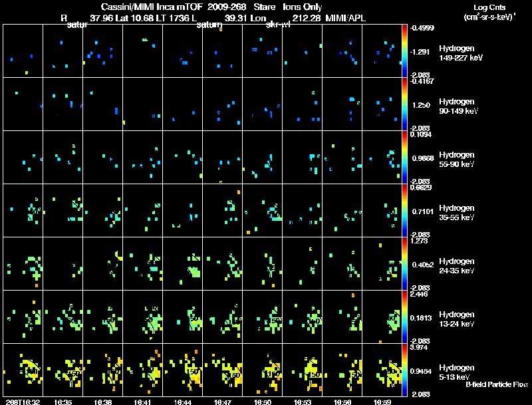Click the '1.273' color scale value

tap(419, 241)
